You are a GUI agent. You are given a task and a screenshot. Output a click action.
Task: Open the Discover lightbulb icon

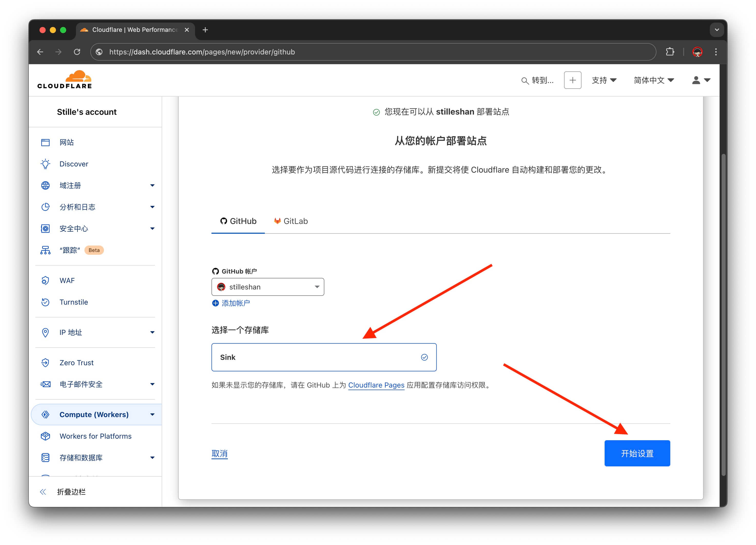(45, 164)
